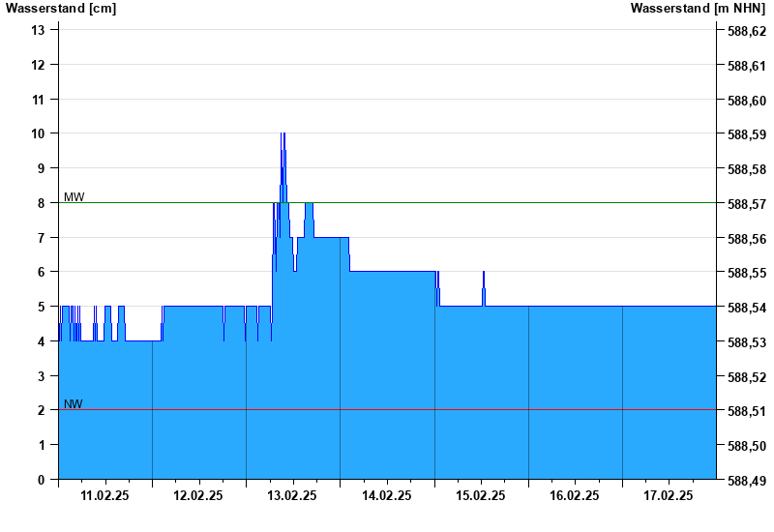Select the 13.02.25 date on the x-axis

292,495
